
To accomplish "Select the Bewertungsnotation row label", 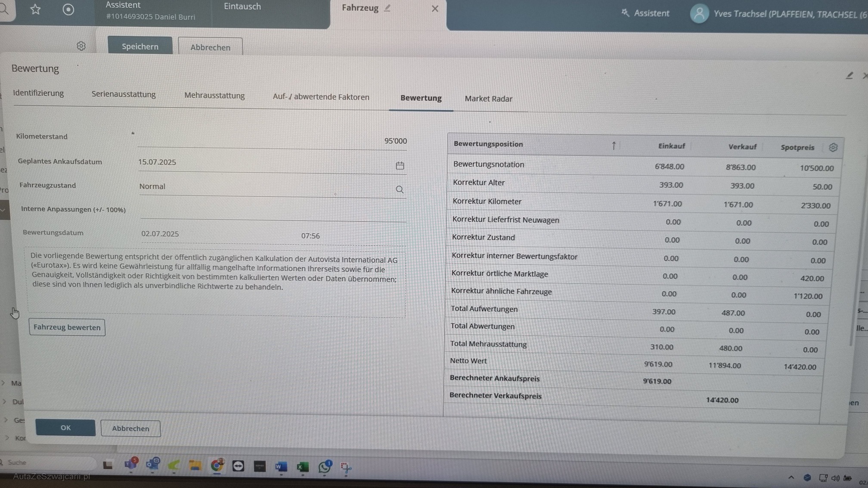I will pyautogui.click(x=488, y=164).
